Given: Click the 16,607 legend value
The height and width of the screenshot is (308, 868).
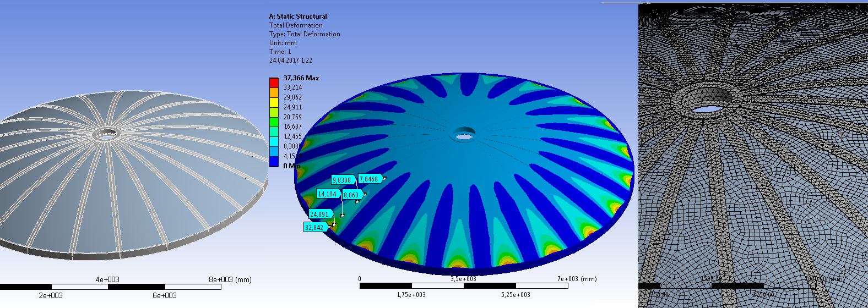Looking at the screenshot, I should [292, 127].
